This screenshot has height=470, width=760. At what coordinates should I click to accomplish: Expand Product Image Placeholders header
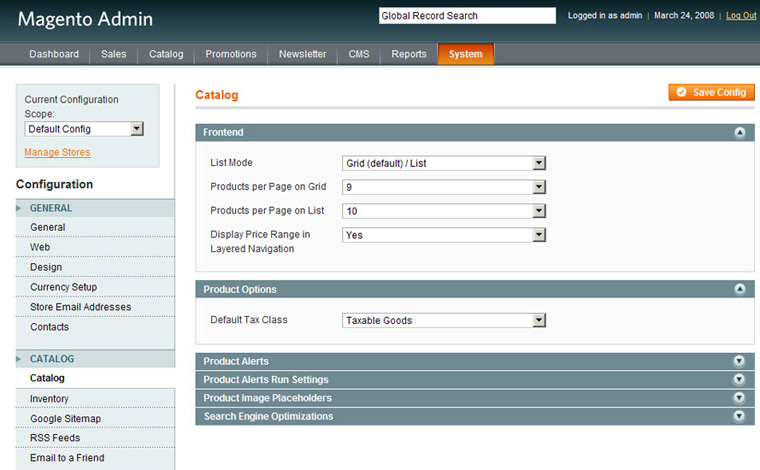pos(475,398)
